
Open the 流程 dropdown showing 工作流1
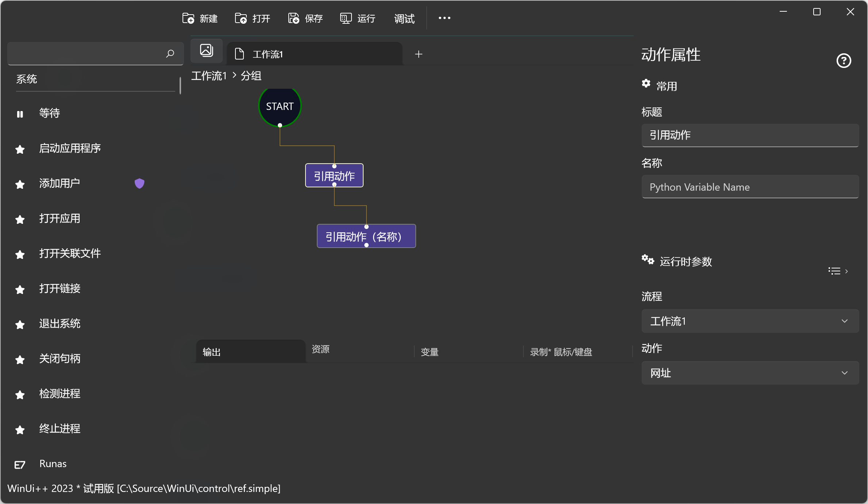click(x=750, y=321)
